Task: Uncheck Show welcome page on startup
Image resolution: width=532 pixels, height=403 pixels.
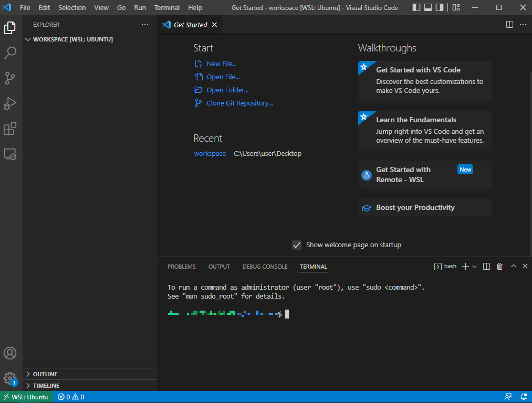Action: click(x=297, y=245)
